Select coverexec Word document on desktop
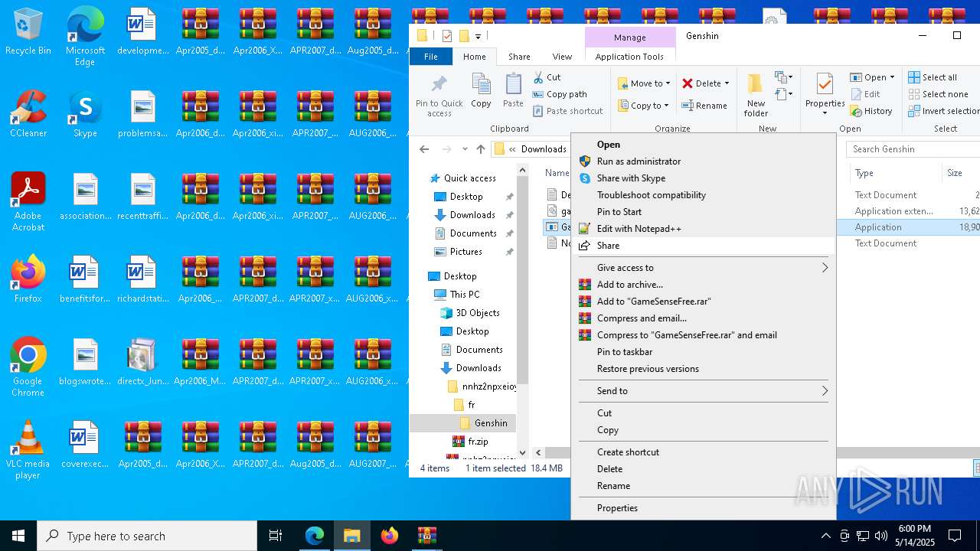 [x=85, y=445]
